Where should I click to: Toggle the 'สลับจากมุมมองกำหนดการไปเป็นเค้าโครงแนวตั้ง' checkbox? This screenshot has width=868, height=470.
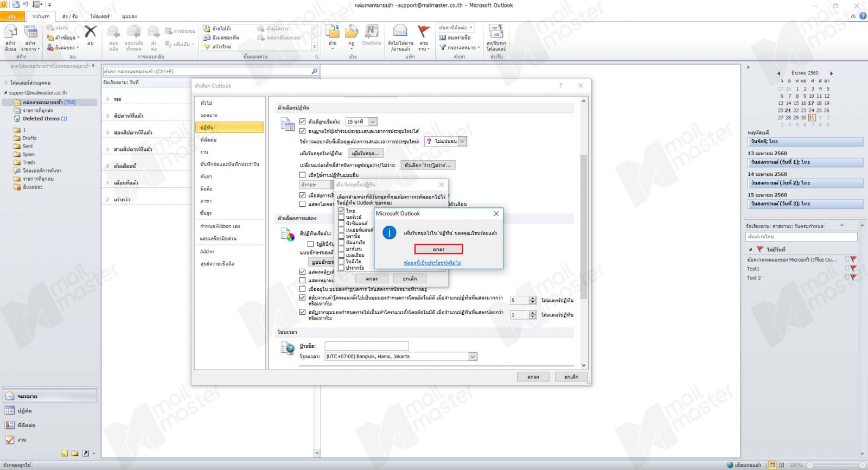click(x=303, y=312)
